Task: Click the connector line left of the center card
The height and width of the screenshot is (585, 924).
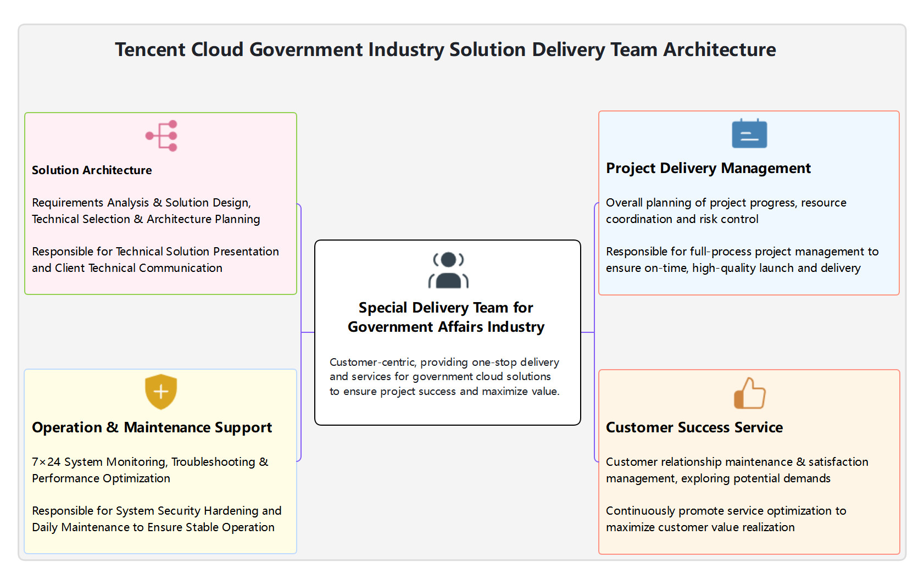Action: [307, 331]
